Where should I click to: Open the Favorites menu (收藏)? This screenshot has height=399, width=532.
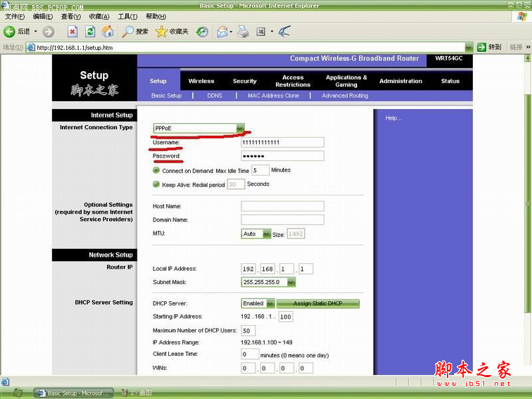tap(99, 17)
